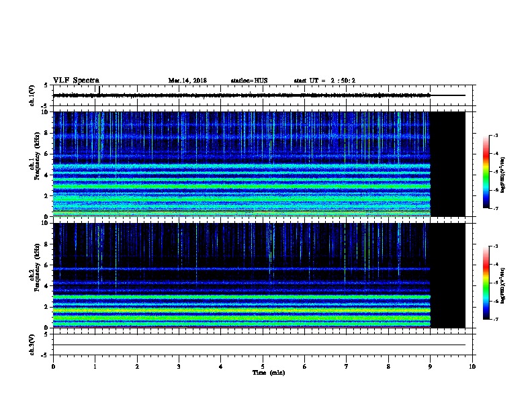Image resolution: width=532 pixels, height=411 pixels.
Task: Select the date text "Mar.14, 2018"
Action: [187, 81]
